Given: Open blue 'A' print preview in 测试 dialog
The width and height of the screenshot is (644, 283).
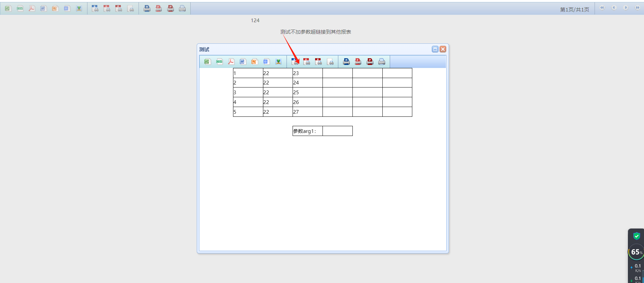Looking at the screenshot, I should point(295,62).
